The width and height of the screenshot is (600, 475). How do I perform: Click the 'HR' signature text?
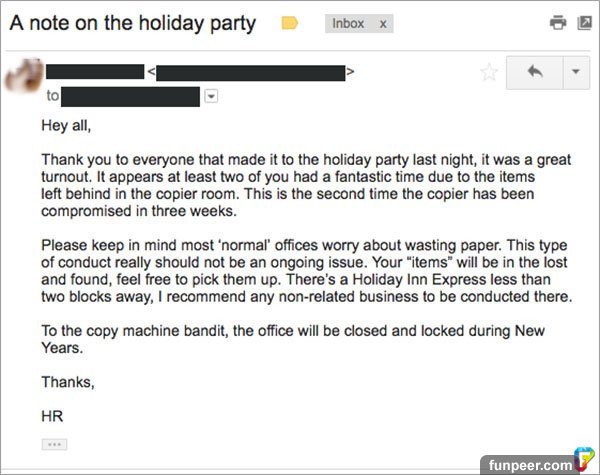(52, 414)
